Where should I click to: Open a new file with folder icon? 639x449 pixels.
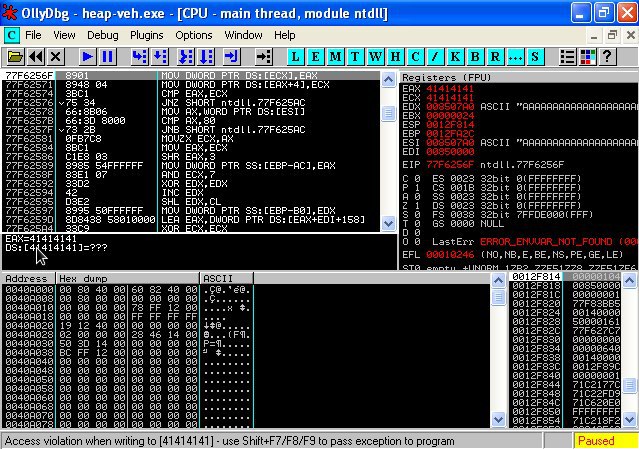click(15, 57)
